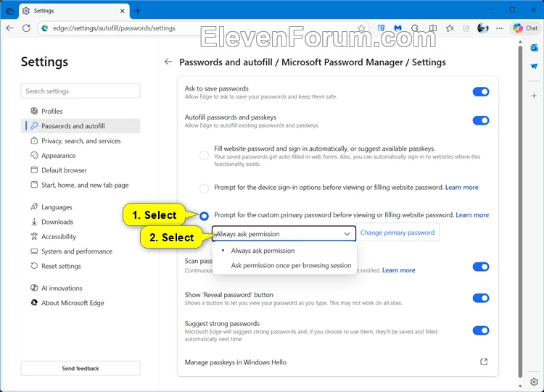The width and height of the screenshot is (544, 392).
Task: Open About Microsoft Edge section
Action: pos(81,303)
